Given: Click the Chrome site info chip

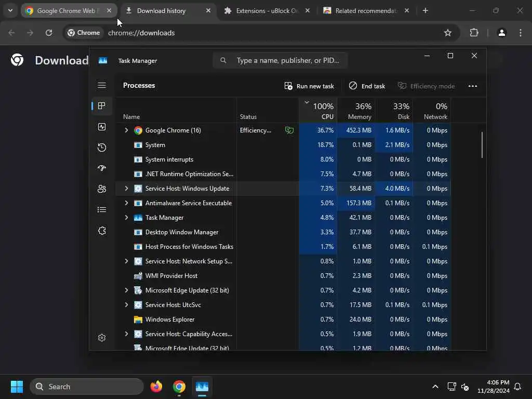Looking at the screenshot, I should pyautogui.click(x=84, y=33).
